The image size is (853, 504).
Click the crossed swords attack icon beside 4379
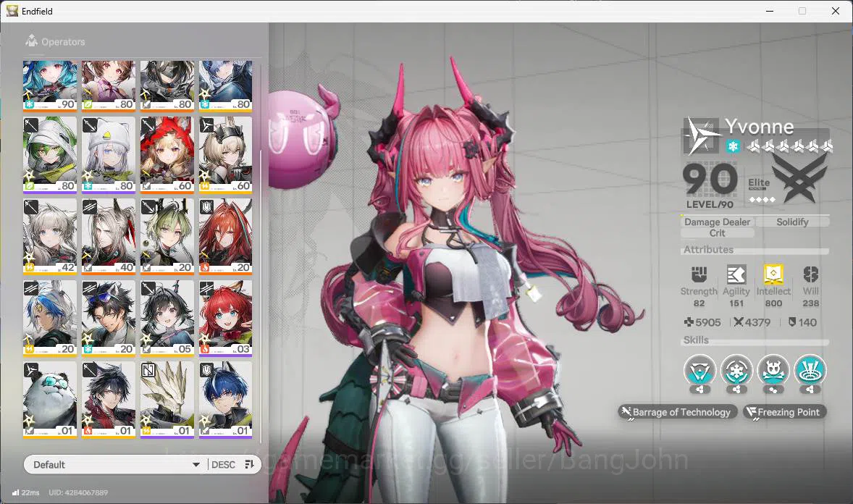(x=738, y=322)
